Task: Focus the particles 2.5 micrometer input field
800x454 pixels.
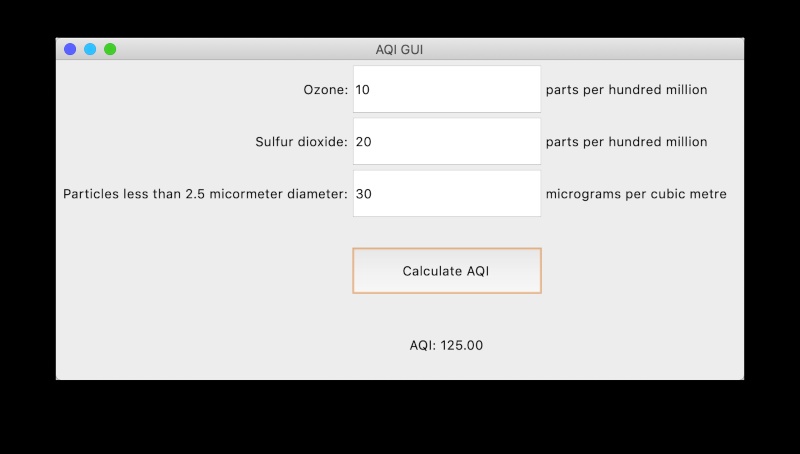Action: (446, 194)
